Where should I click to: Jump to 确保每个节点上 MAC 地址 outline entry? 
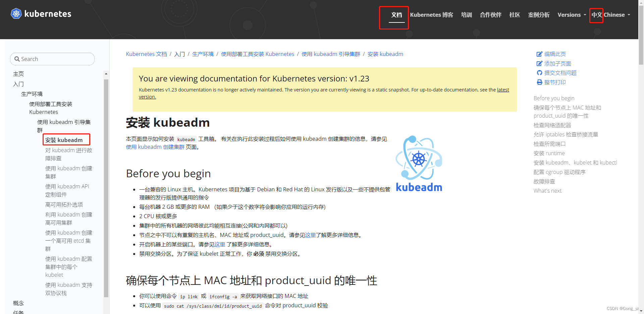pyautogui.click(x=567, y=112)
